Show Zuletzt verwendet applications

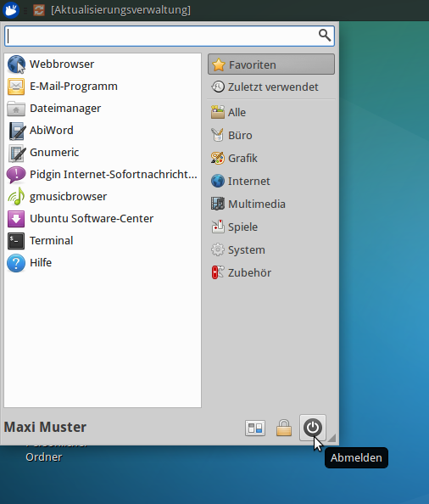(271, 87)
